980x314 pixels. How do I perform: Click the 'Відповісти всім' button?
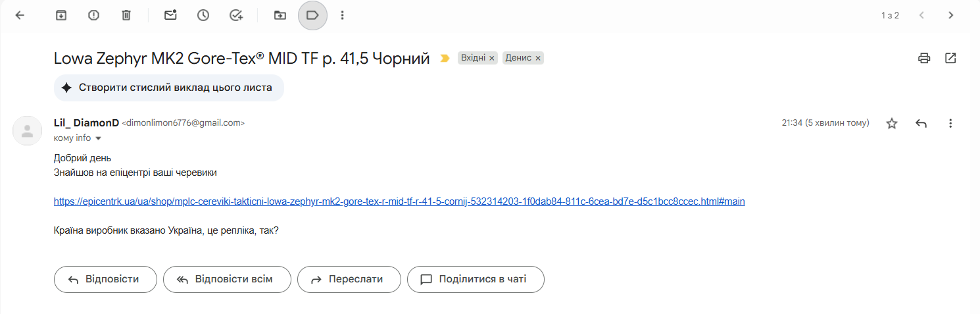point(224,279)
